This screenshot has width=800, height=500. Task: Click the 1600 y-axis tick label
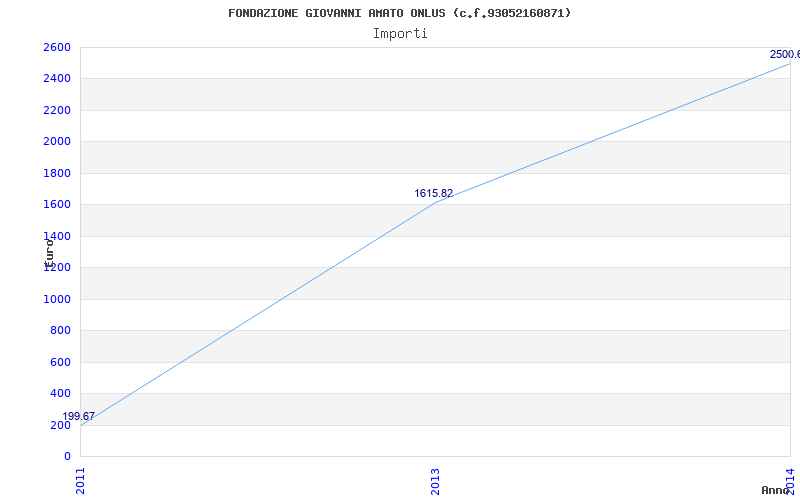(57, 205)
